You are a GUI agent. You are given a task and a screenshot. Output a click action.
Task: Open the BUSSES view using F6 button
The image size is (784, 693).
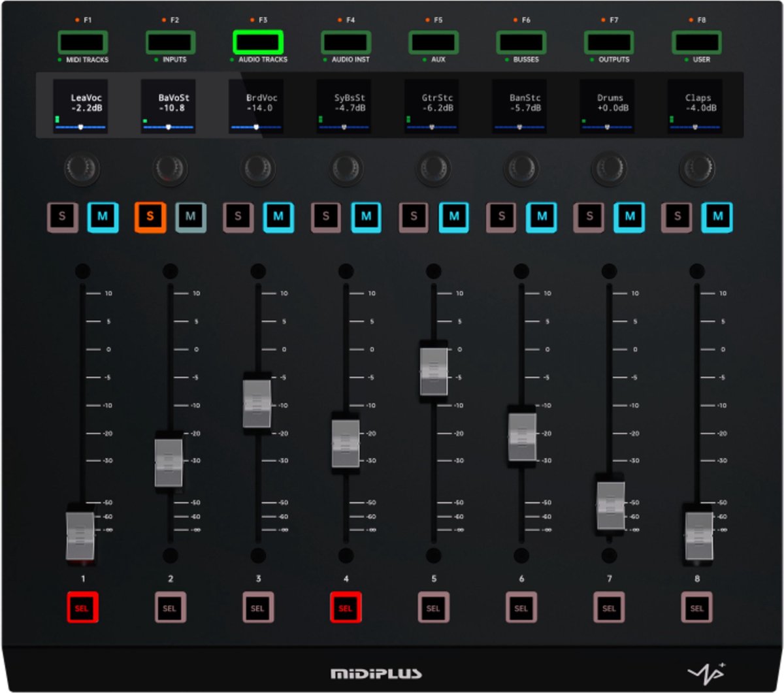[x=521, y=43]
